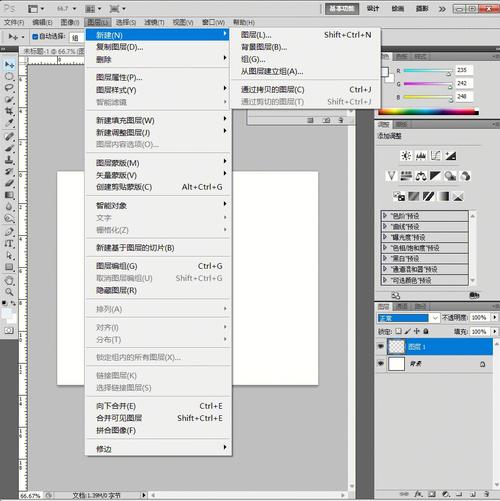Select the Hand tool

pos(9,280)
